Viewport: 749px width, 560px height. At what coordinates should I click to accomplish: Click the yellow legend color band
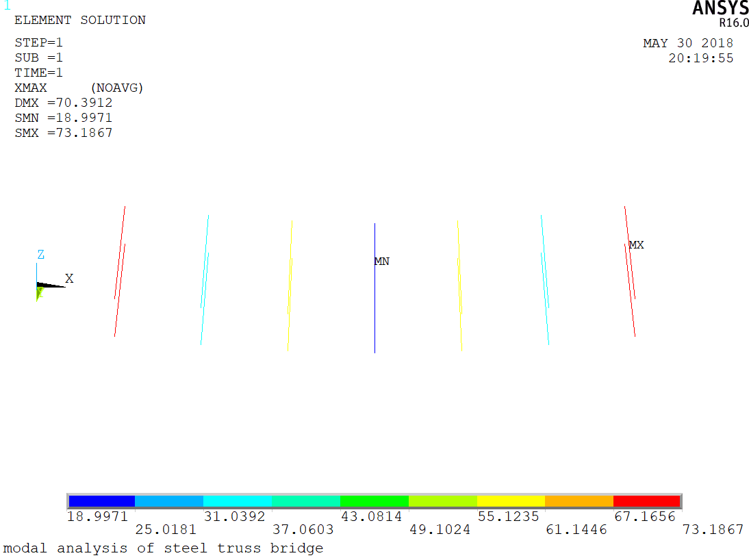click(511, 500)
